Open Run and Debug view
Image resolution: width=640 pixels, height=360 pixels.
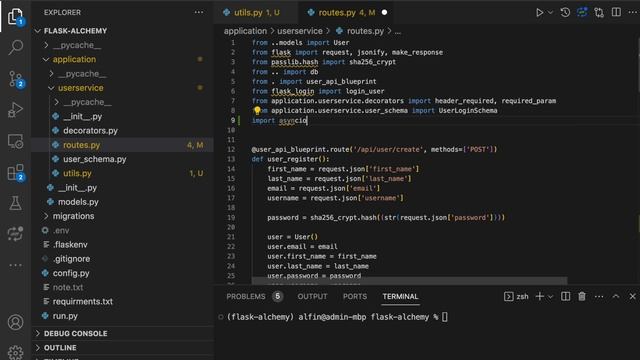[15, 110]
